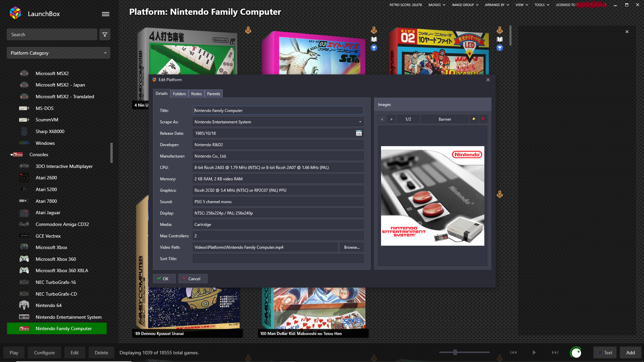
Task: Click the joystick icon beside 10 Yard Fight box
Action: [500, 31]
